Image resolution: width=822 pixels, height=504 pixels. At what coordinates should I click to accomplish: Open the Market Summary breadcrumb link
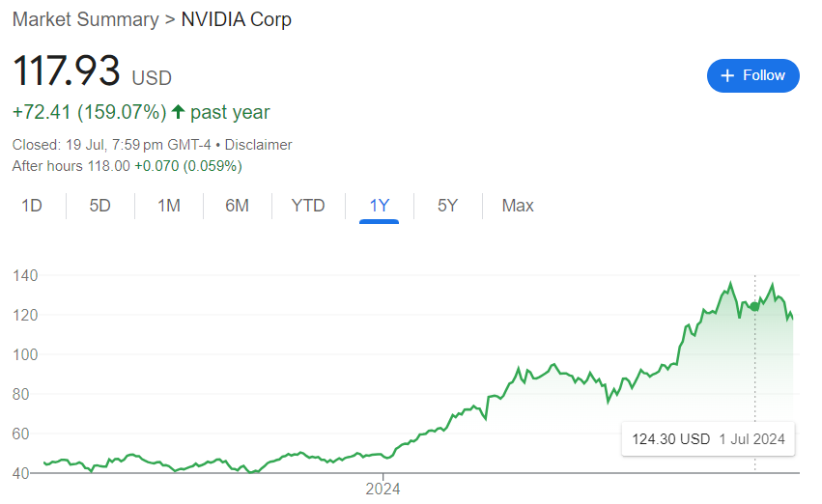(x=85, y=19)
